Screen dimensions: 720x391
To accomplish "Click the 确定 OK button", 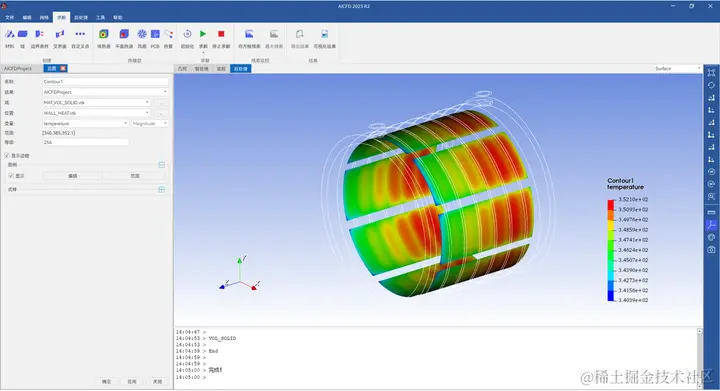I will point(107,381).
